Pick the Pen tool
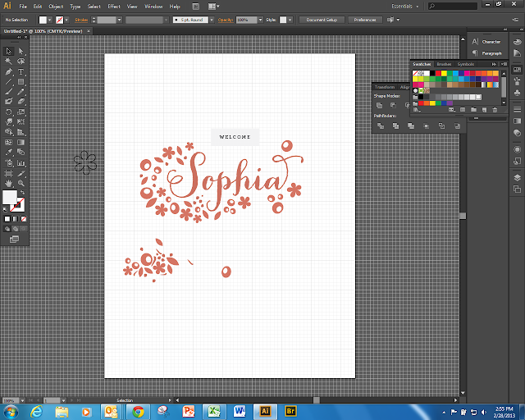 [x=9, y=71]
